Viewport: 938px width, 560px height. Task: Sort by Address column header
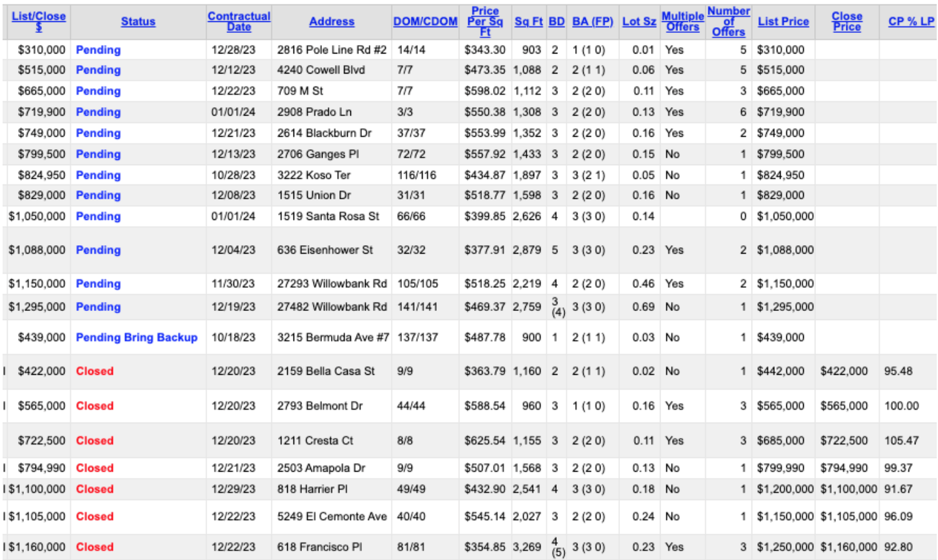(332, 21)
